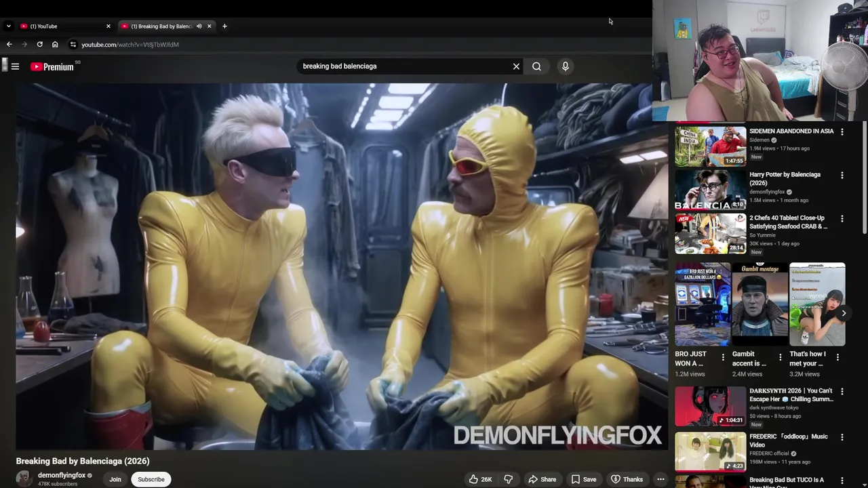Share the video
The image size is (868, 488).
pyautogui.click(x=542, y=479)
